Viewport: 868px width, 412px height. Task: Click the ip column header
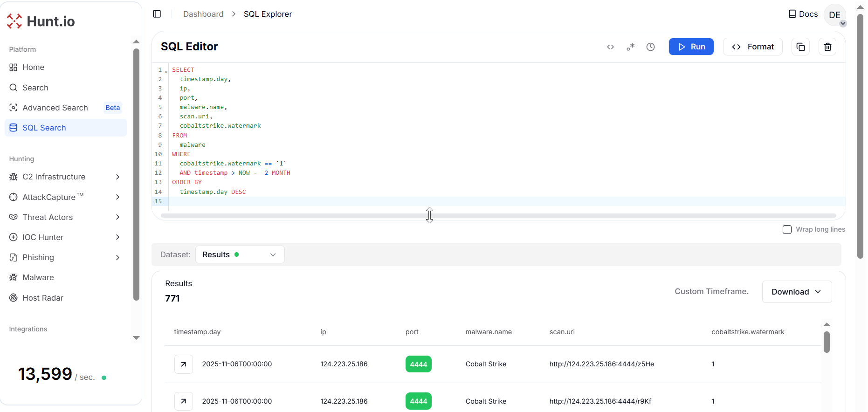click(x=323, y=332)
